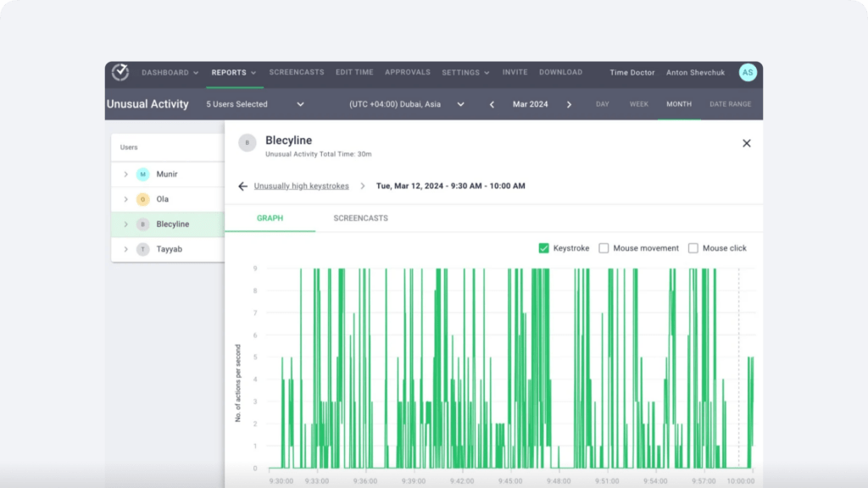Select Blecyline row in the users list

172,225
